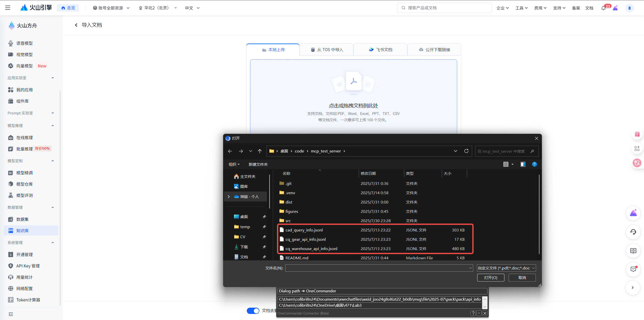Screen dimensions: 644x320
Task: Open the 组织 menu in file dialog
Action: [x=234, y=164]
